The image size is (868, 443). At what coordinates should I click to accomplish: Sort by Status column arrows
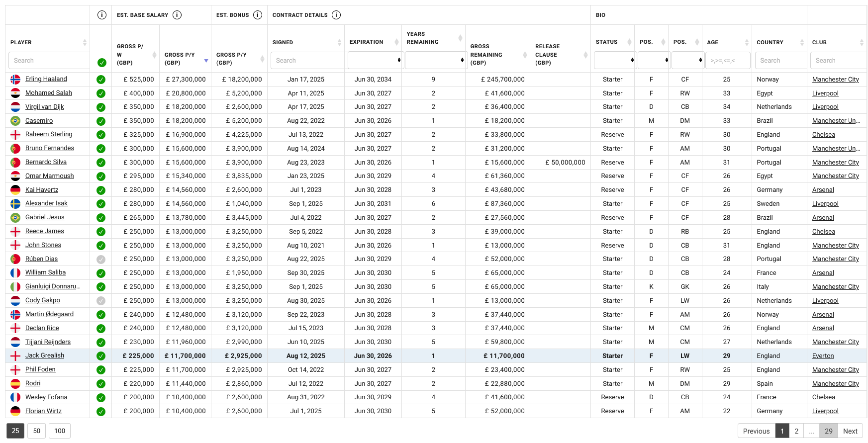pyautogui.click(x=629, y=42)
